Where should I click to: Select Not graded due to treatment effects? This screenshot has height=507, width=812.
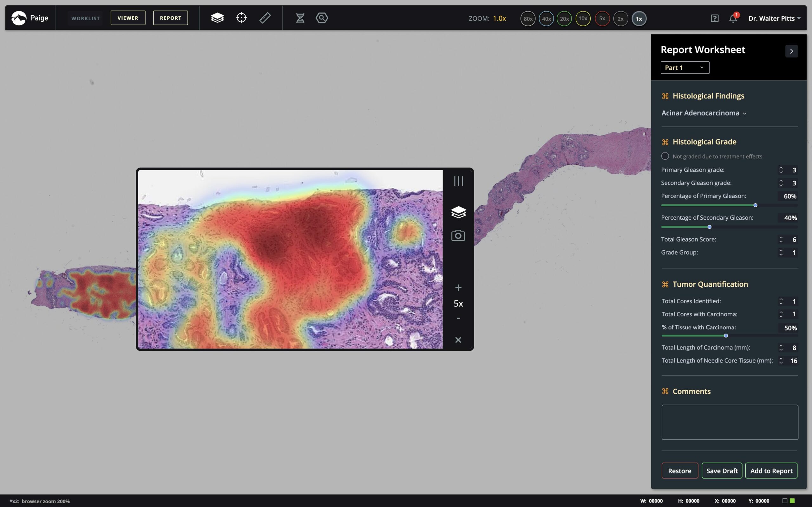665,156
